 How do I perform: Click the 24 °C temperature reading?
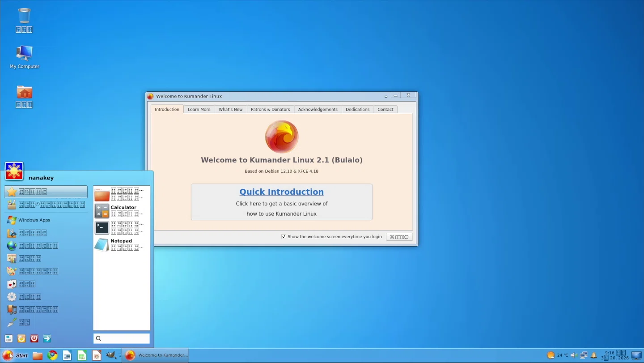tap(563, 355)
